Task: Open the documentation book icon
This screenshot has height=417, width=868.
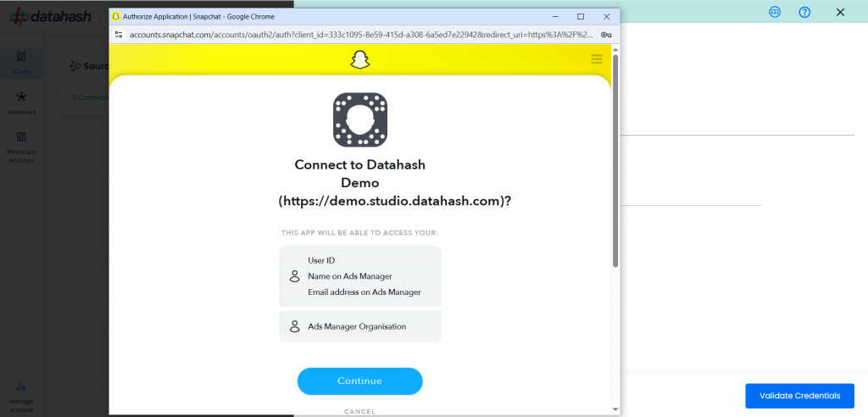Action: pyautogui.click(x=775, y=12)
